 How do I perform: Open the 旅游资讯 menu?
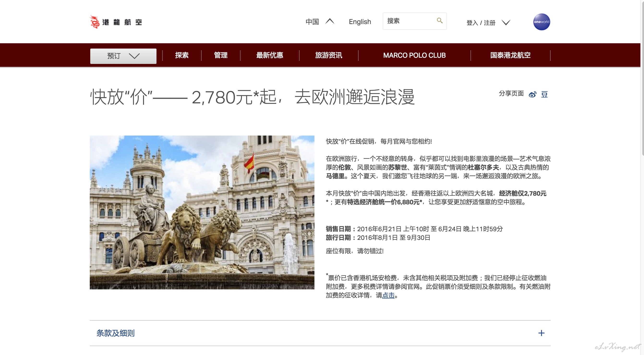pos(329,55)
